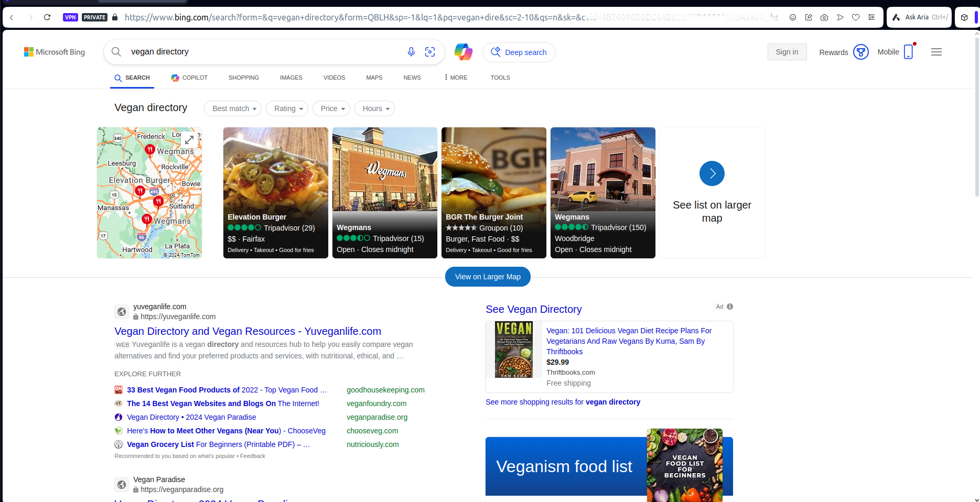Click the Elevation Burger pin on map
The height and width of the screenshot is (502, 980).
140,191
